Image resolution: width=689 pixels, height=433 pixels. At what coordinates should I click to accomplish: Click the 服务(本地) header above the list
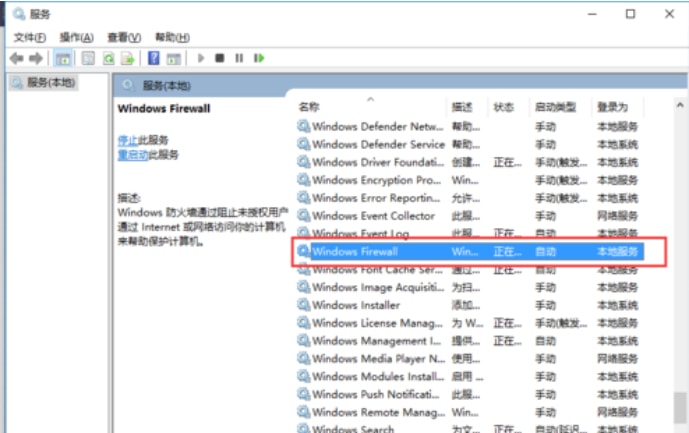click(167, 86)
